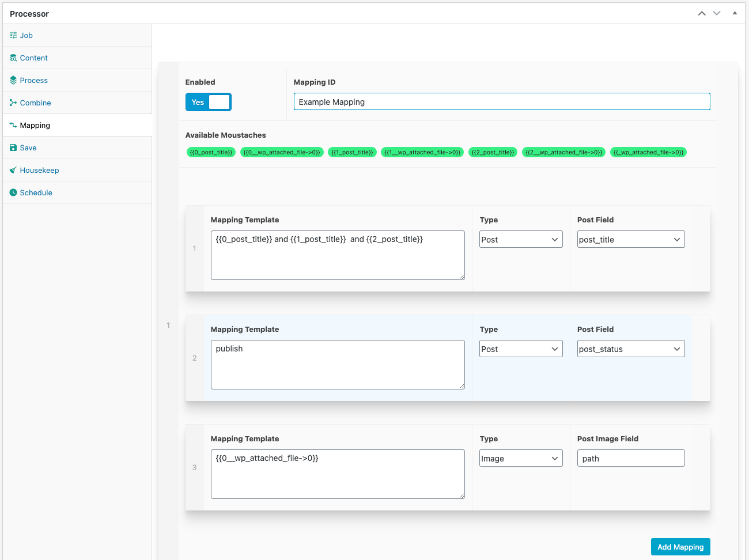The height and width of the screenshot is (560, 749).
Task: Open post_title Post Field dropdown
Action: coord(631,239)
